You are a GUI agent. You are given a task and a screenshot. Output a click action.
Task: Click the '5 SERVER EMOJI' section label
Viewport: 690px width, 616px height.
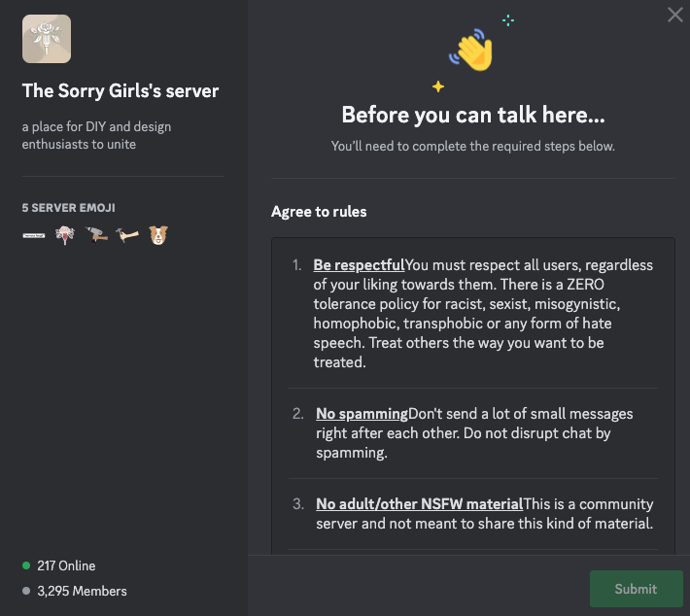coord(69,208)
